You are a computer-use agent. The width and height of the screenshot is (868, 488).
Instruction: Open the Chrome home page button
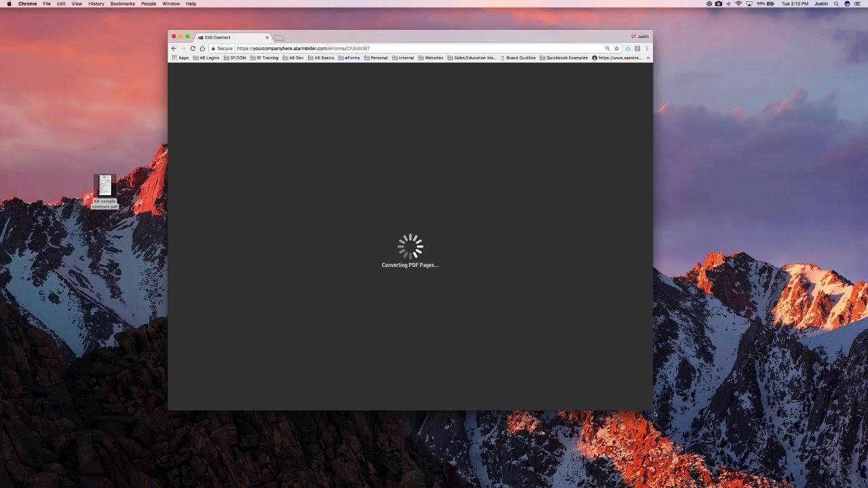click(x=202, y=48)
